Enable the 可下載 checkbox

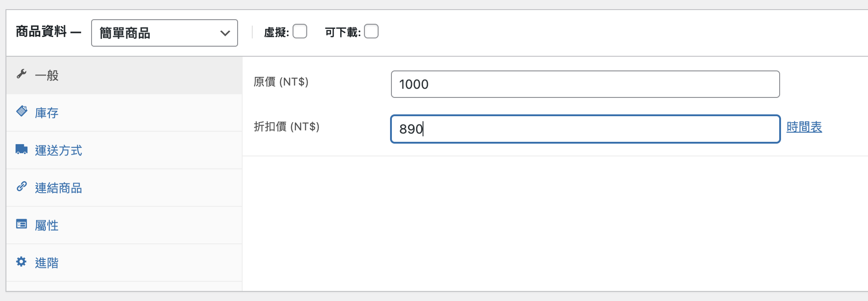click(x=372, y=31)
